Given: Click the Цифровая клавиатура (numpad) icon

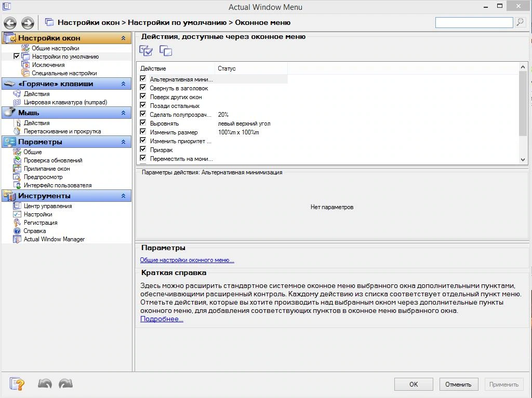Looking at the screenshot, I should pyautogui.click(x=17, y=102).
